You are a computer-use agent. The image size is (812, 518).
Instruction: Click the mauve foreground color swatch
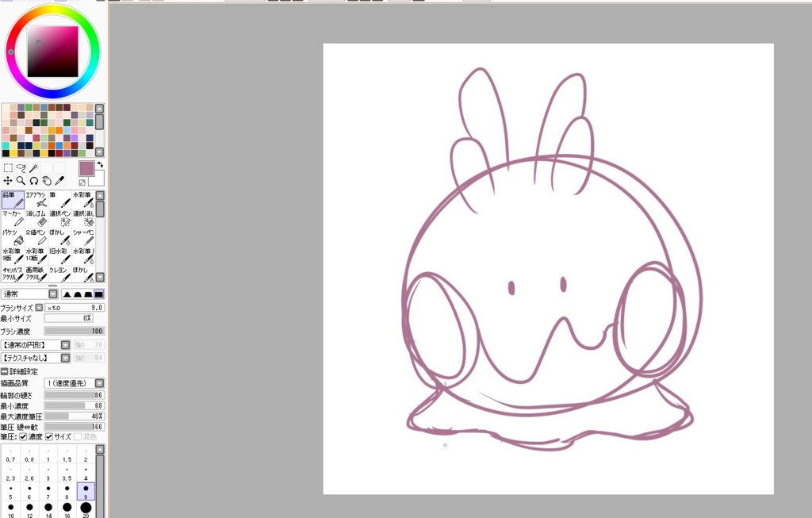(86, 168)
